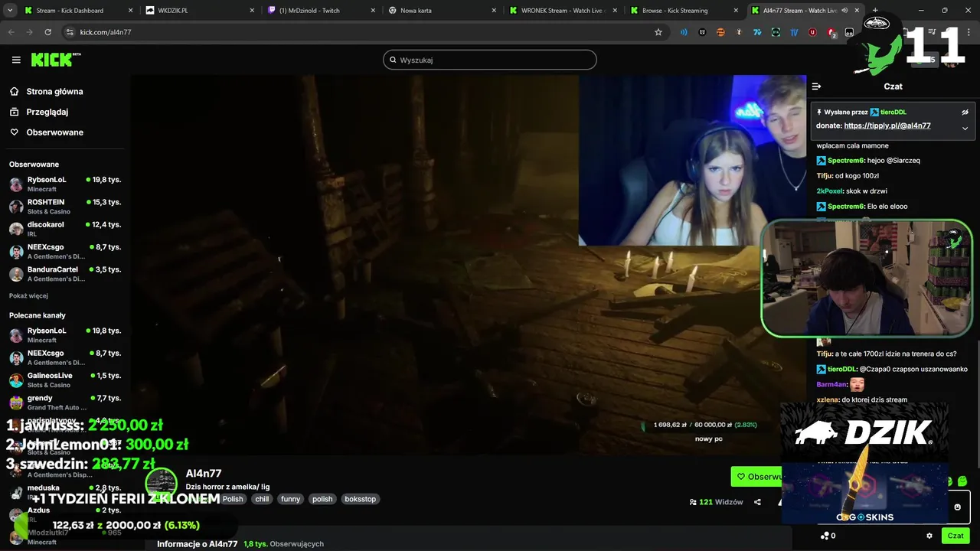
Task: Click the 121 Widzów viewer count
Action: click(x=717, y=502)
